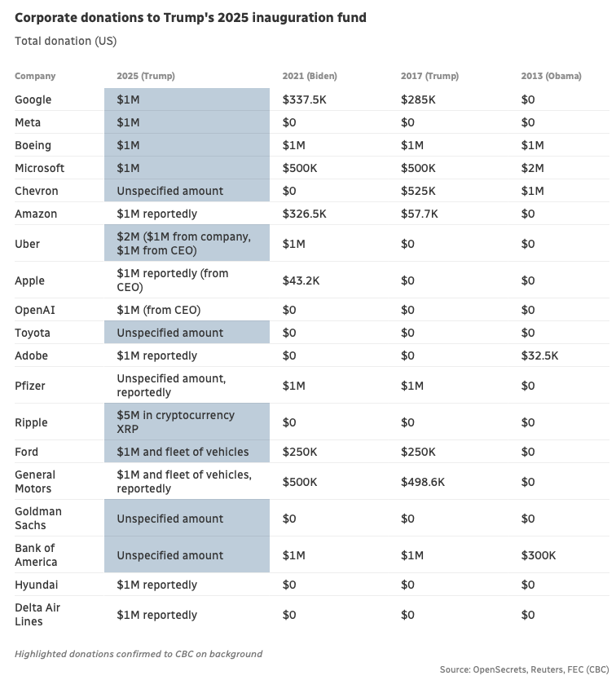Select Google's $337.5K Biden 2021 cell
Screen dimensions: 616x680
305,99
